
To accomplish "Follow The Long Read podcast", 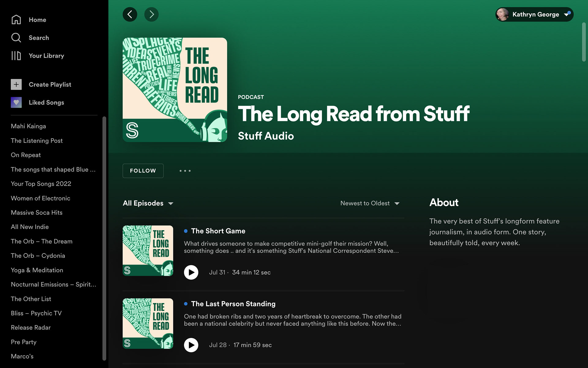I will (143, 171).
